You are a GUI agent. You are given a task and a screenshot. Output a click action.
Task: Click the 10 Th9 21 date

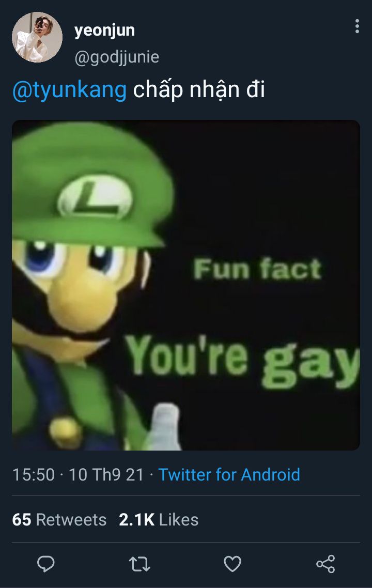pos(106,475)
